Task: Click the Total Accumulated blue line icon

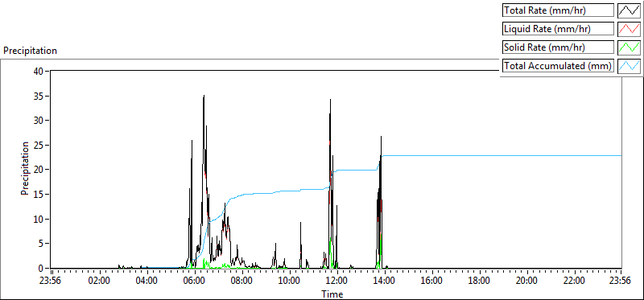Action: point(629,65)
